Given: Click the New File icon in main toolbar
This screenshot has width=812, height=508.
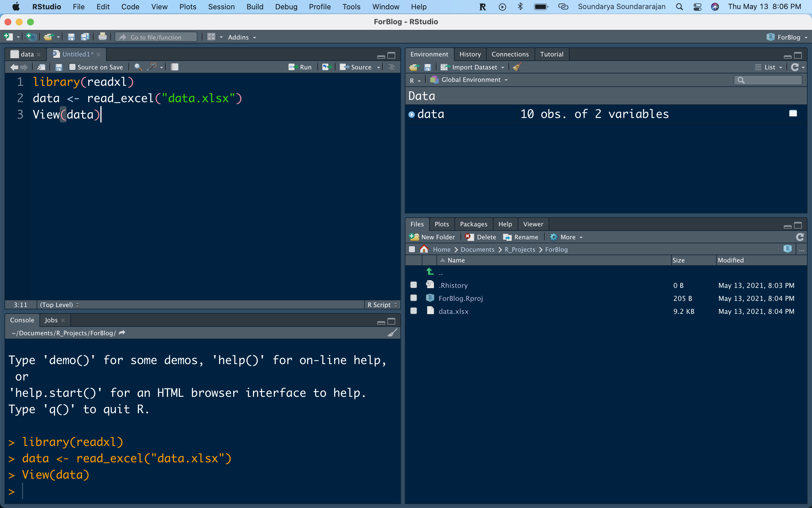Looking at the screenshot, I should point(8,37).
